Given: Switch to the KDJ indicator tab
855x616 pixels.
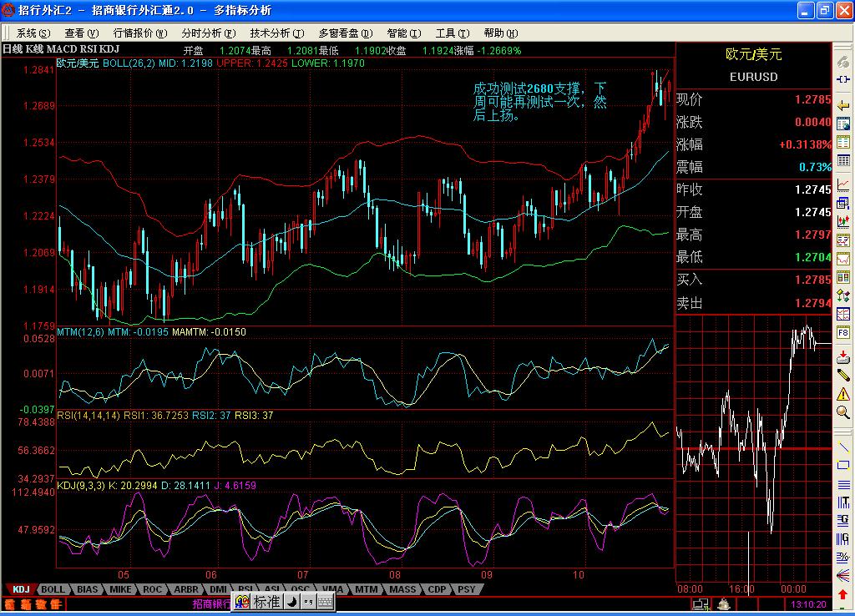Looking at the screenshot, I should click(21, 589).
